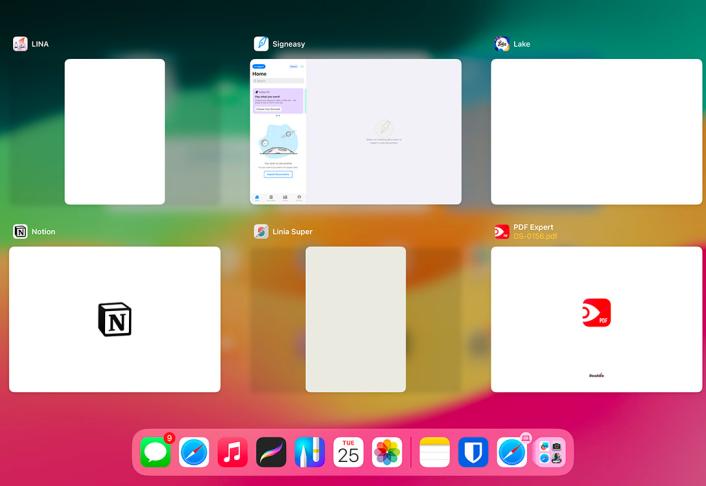The width and height of the screenshot is (706, 486).
Task: Open the Bitwarden shield icon in the dock
Action: coord(473,453)
